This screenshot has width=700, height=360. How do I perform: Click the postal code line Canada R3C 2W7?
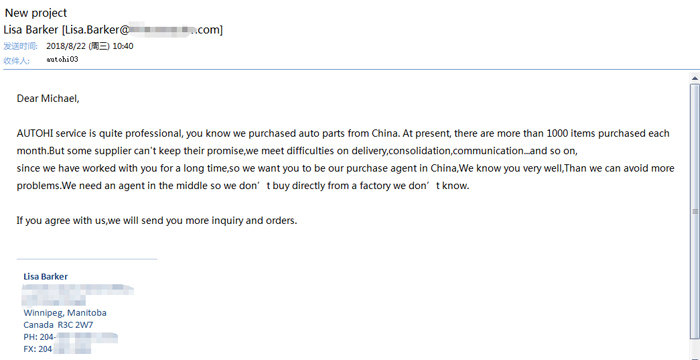[x=58, y=325]
